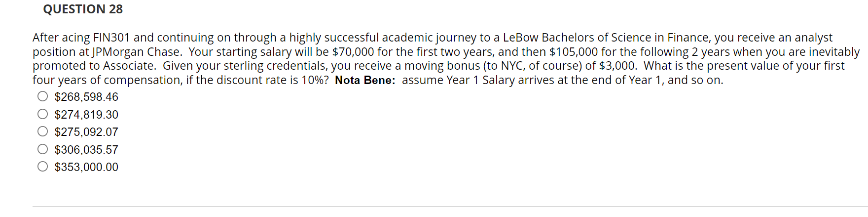
Task: Click the $268,598.46 answer label text
Action: pos(86,97)
